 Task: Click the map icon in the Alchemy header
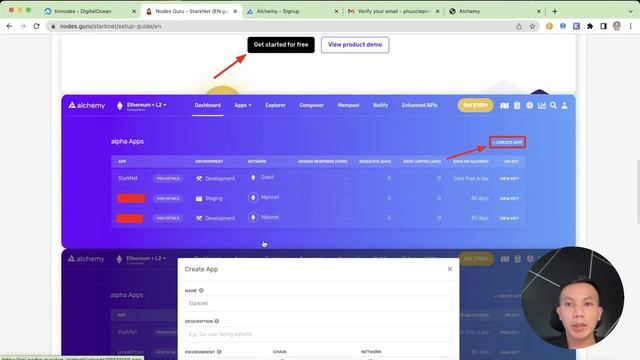pyautogui.click(x=504, y=105)
